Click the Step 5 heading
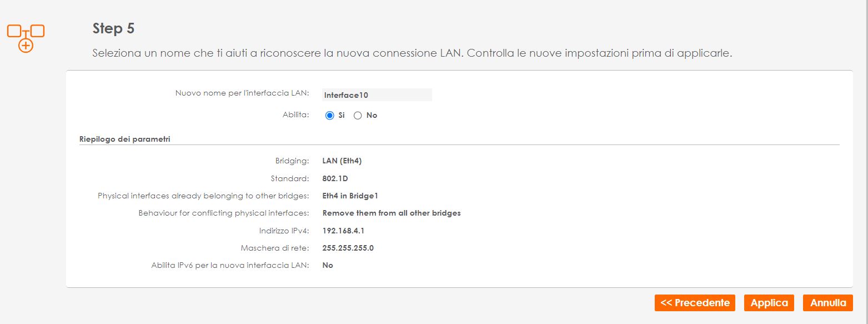Image resolution: width=868 pixels, height=324 pixels. pyautogui.click(x=113, y=29)
